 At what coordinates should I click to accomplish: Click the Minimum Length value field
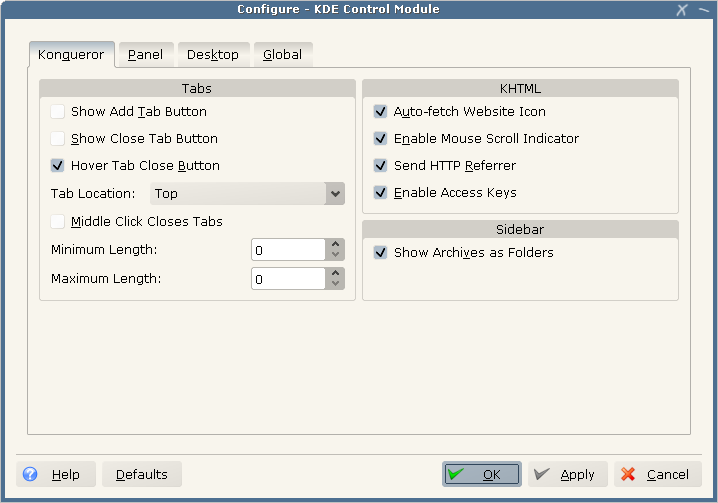pyautogui.click(x=288, y=250)
